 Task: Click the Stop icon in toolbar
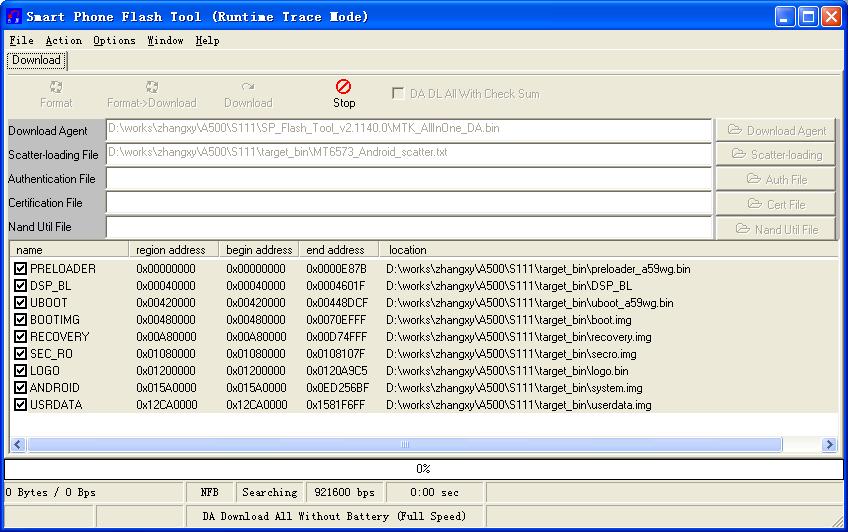pos(343,87)
